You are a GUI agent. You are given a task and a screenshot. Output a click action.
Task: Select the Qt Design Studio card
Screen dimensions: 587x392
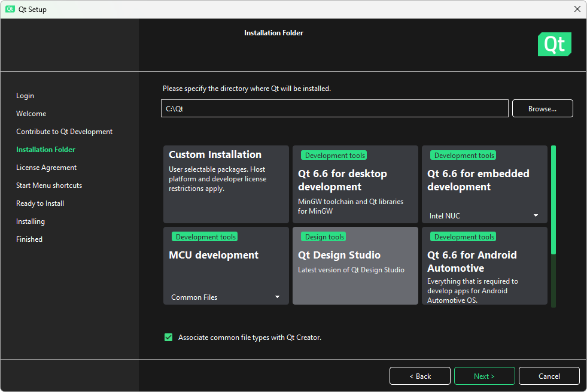(x=355, y=266)
